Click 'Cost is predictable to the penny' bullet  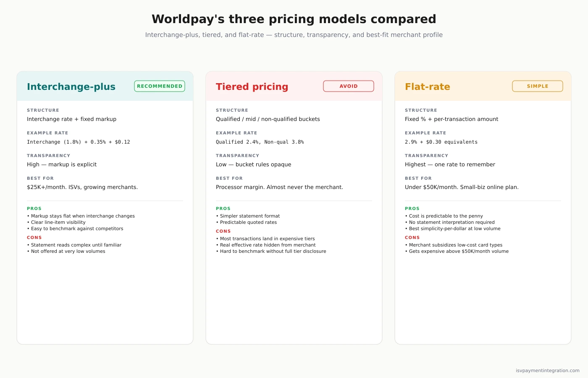[x=444, y=216]
